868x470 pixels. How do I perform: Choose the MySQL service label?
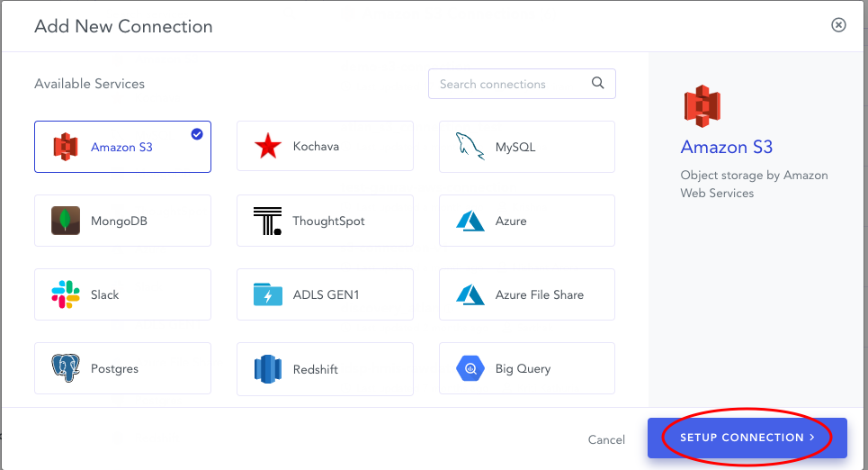[x=515, y=147]
